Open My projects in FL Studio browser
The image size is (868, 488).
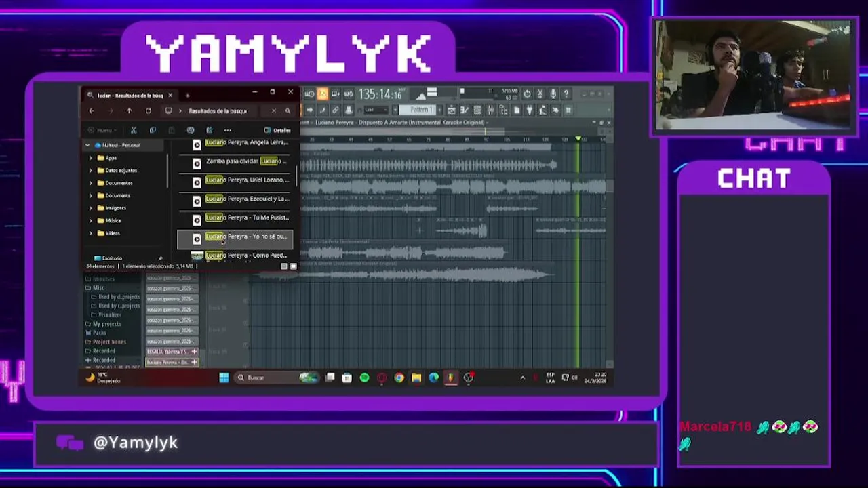103,324
